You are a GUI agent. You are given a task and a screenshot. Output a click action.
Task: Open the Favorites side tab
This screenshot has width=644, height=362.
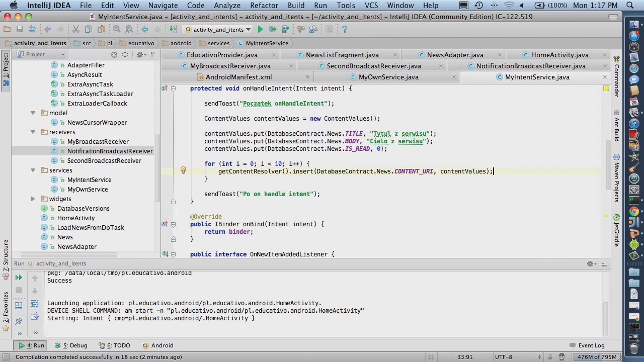pyautogui.click(x=6, y=312)
